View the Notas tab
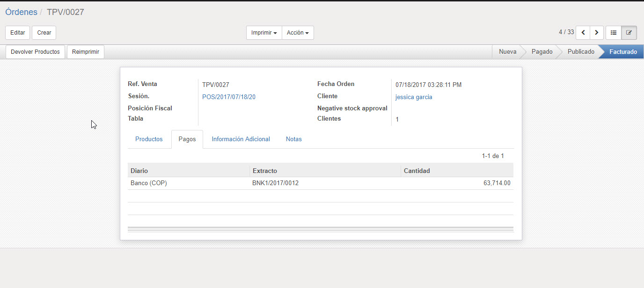The height and width of the screenshot is (288, 644). 293,139
